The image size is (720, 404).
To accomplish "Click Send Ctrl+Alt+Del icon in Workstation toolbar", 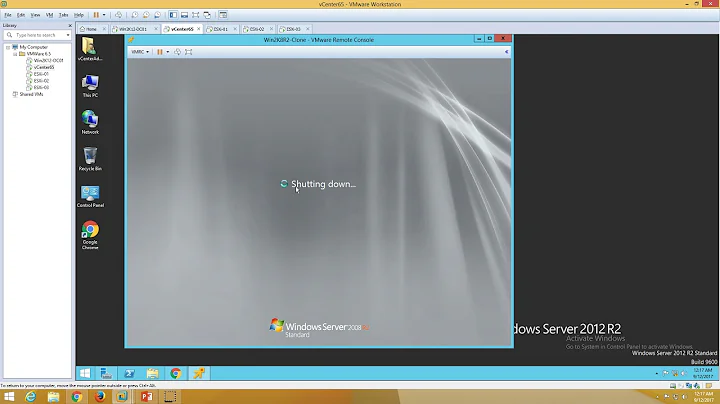I will point(118,15).
